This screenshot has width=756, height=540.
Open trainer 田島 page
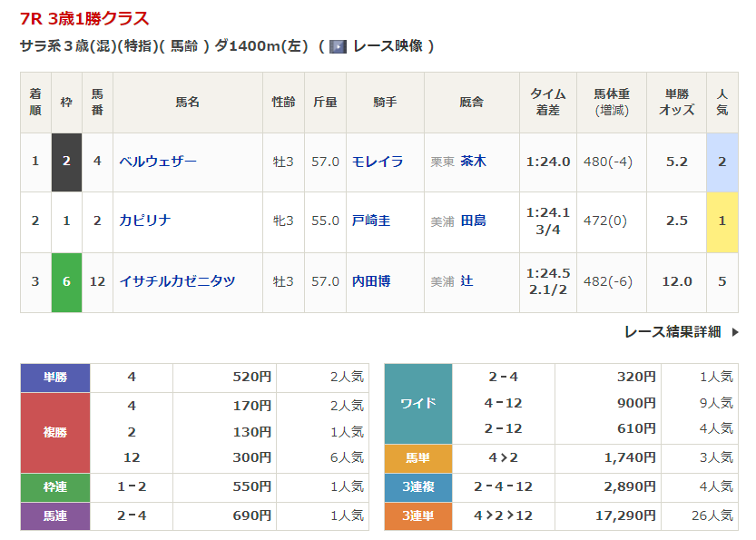click(x=473, y=221)
